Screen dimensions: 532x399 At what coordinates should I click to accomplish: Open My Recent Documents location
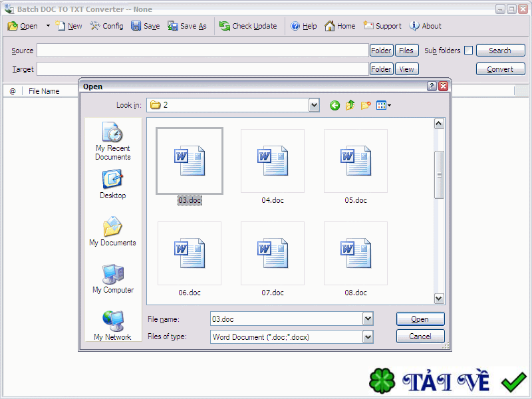coord(112,141)
